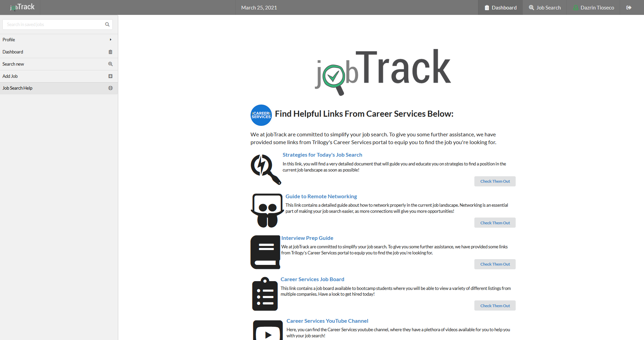
Task: Click the March 25, 2021 date
Action: point(259,7)
